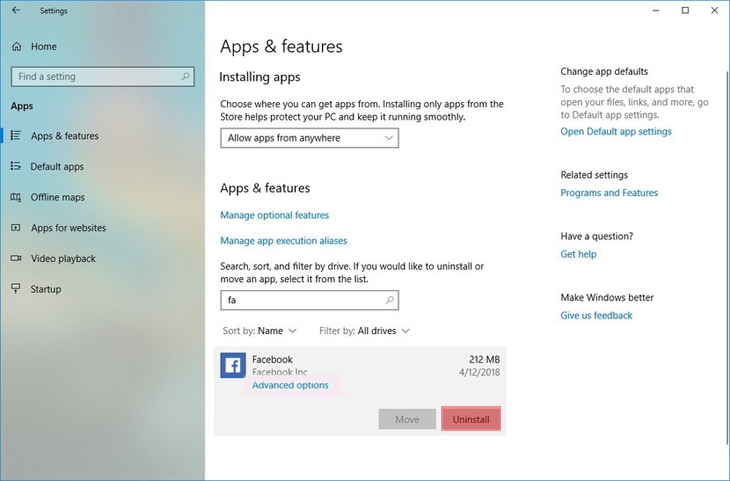Click the Default apps icon
Viewport: 730px width, 481px height.
pos(16,166)
